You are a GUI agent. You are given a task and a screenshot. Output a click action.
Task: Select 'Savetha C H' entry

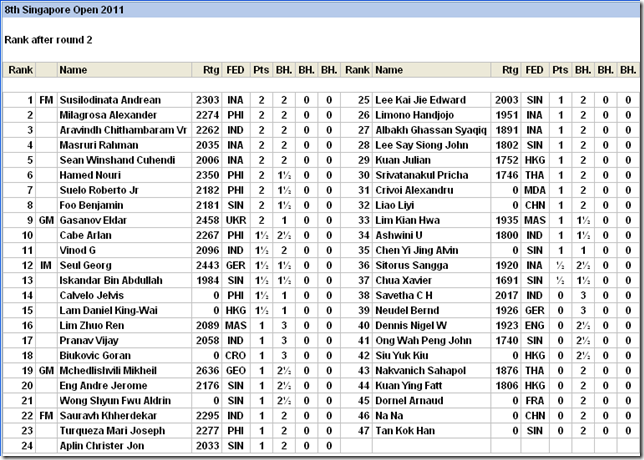pos(404,296)
